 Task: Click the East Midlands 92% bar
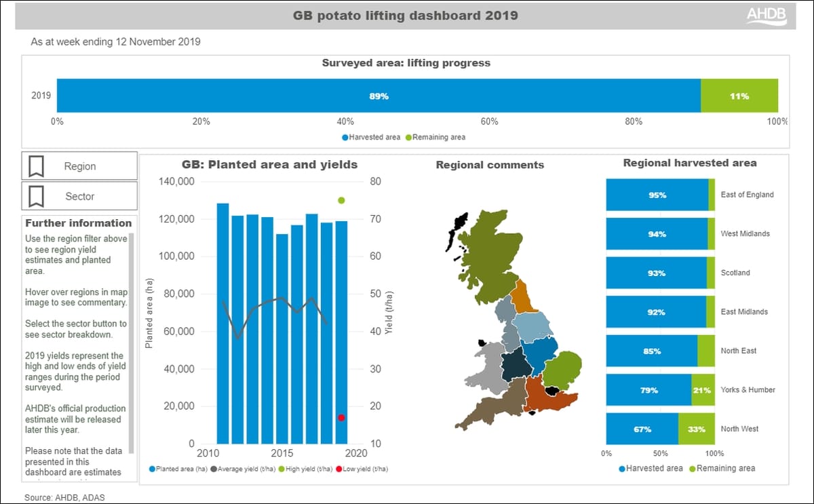pos(655,312)
